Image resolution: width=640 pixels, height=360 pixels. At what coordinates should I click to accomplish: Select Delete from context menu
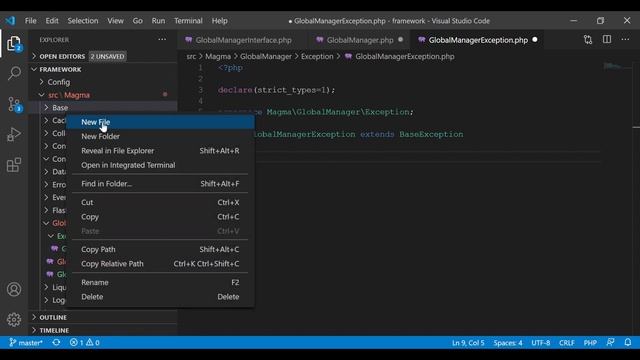pos(160,297)
